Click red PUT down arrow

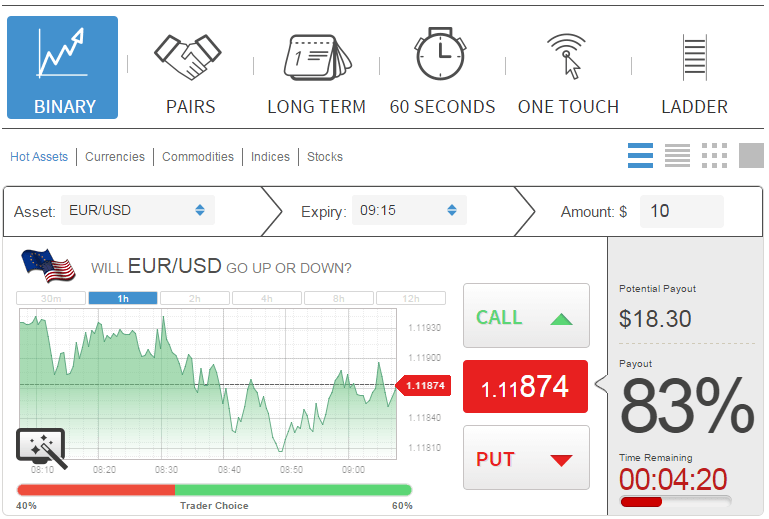click(562, 460)
